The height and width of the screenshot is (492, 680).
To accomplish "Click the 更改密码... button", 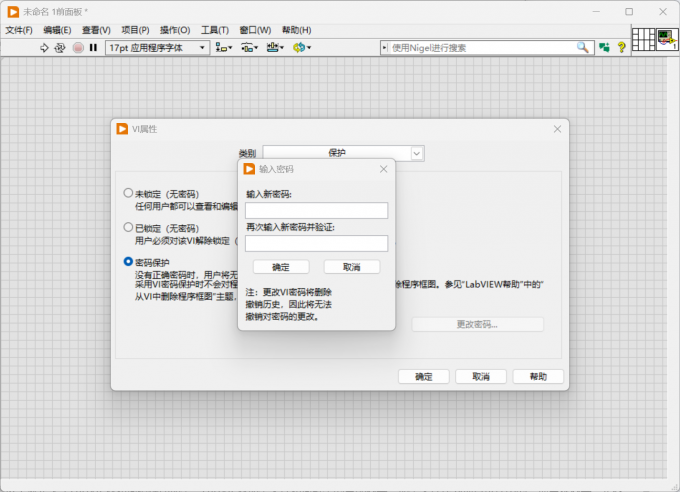I will (x=477, y=325).
